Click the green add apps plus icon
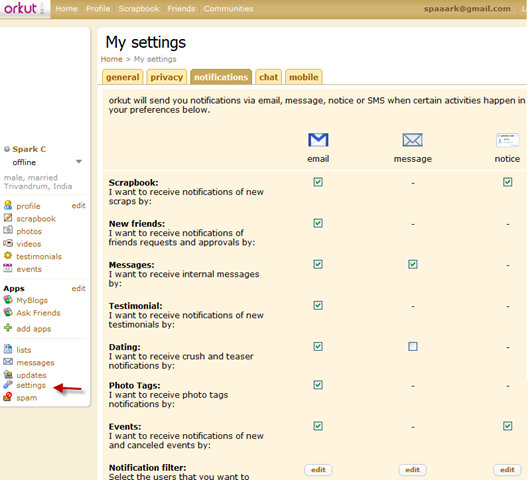Screen dimensions: 528x480 click(8, 328)
